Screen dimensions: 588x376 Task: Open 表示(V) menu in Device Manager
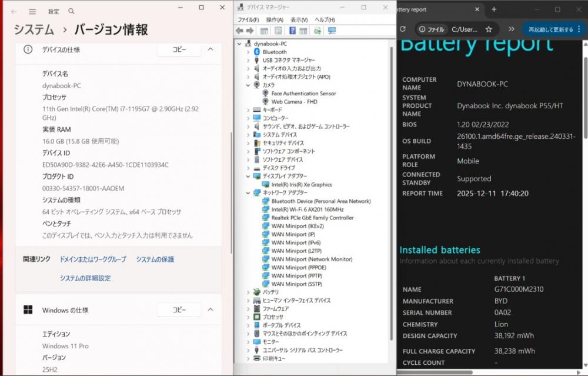tap(299, 19)
